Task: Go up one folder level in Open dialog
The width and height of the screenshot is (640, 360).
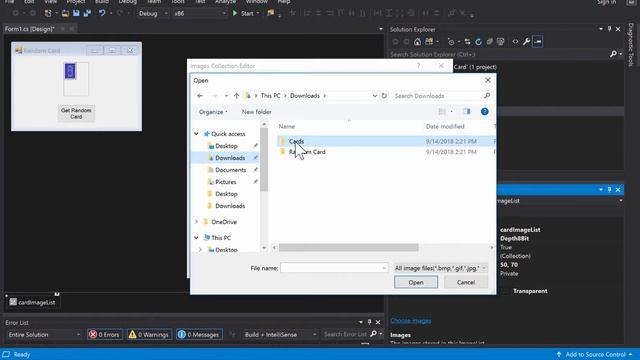Action: [236, 96]
